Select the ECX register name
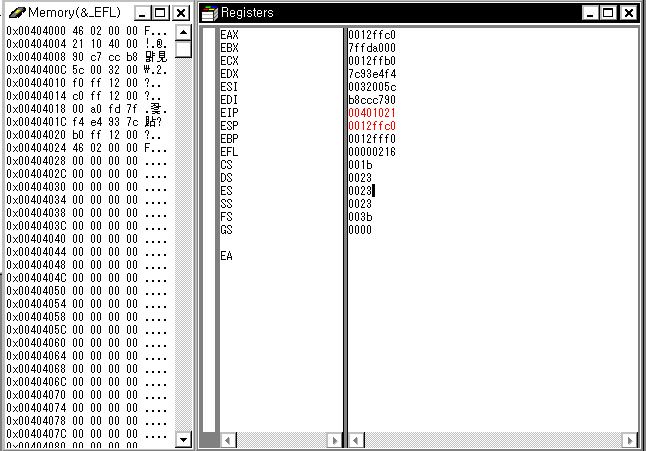The width and height of the screenshot is (646, 451). pos(229,61)
